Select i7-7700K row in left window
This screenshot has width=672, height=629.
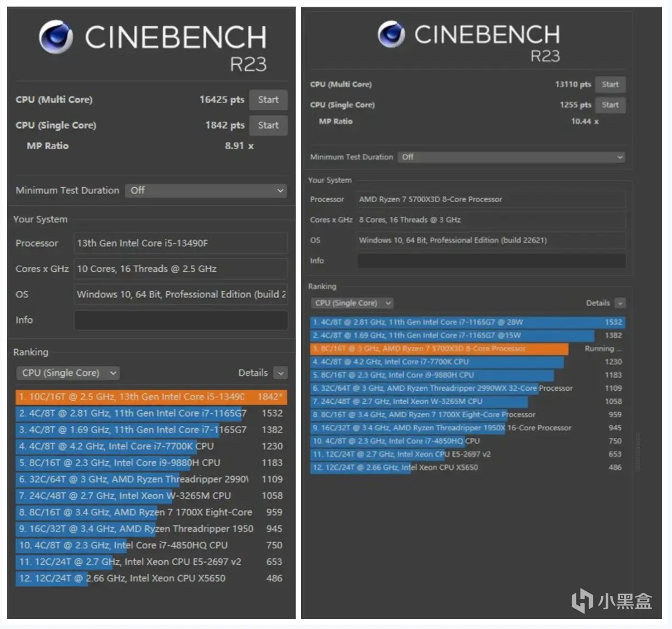click(x=151, y=446)
